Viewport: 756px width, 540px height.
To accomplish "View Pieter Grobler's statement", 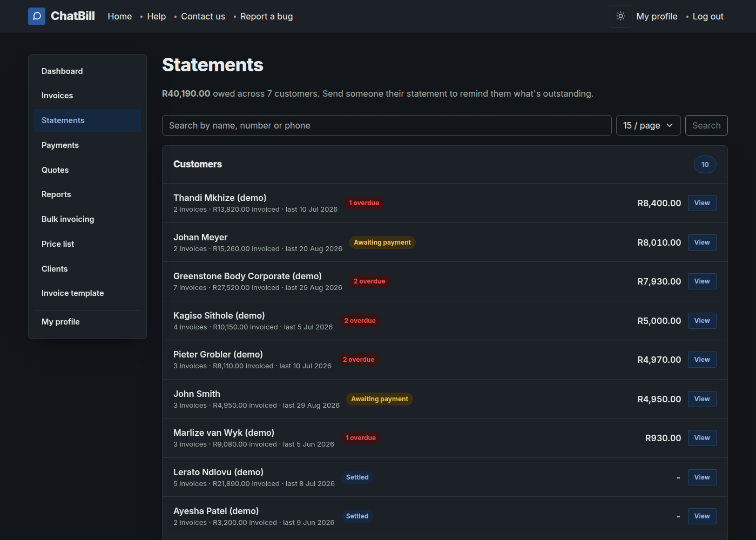I will pos(702,360).
